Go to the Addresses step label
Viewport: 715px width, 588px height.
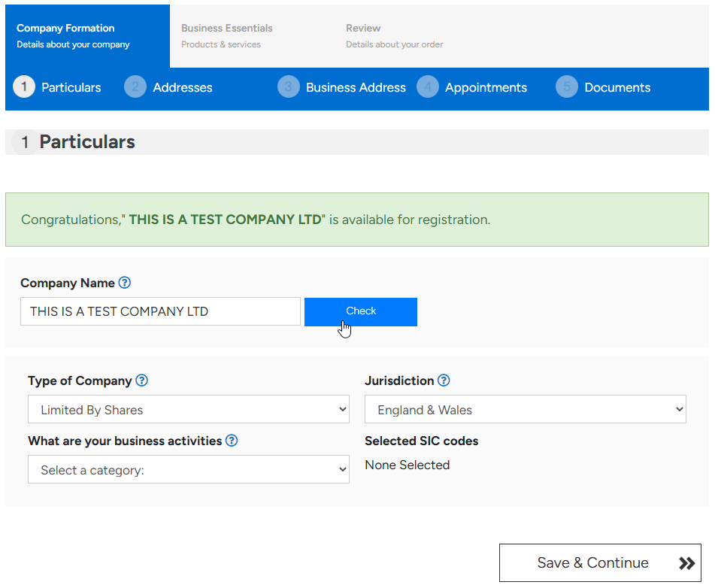183,87
